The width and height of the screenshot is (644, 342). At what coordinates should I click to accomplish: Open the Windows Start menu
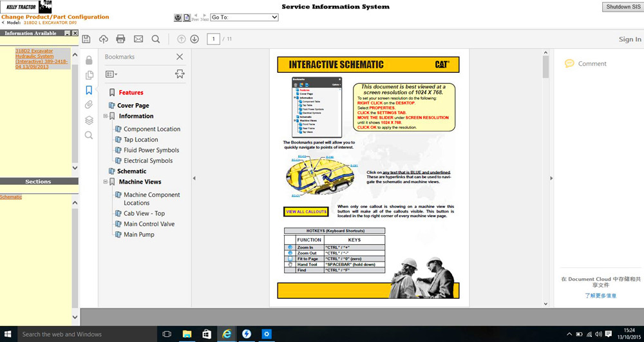[8, 334]
